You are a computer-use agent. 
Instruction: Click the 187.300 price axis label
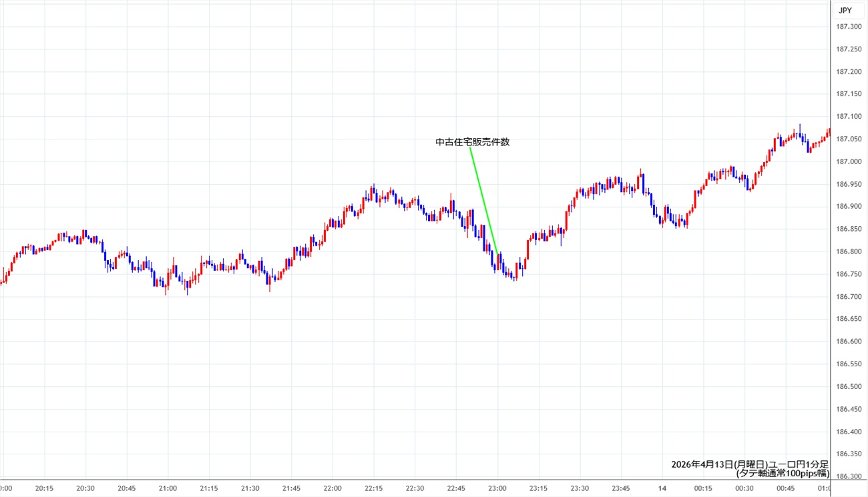pyautogui.click(x=848, y=27)
